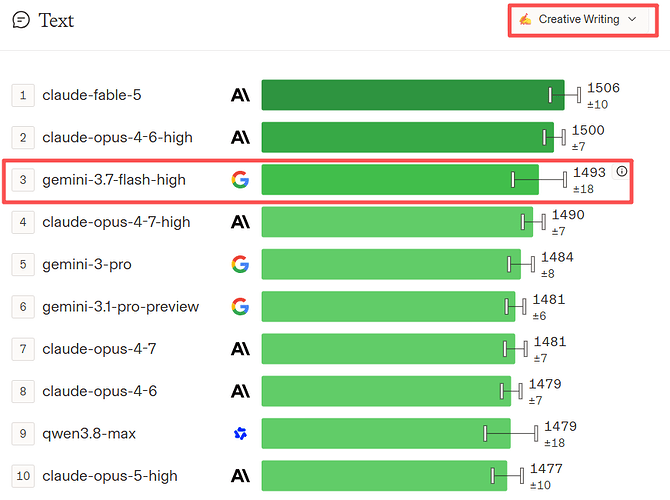Click the Anthropic logo beside claude-opus-4-6-high

pos(240,137)
